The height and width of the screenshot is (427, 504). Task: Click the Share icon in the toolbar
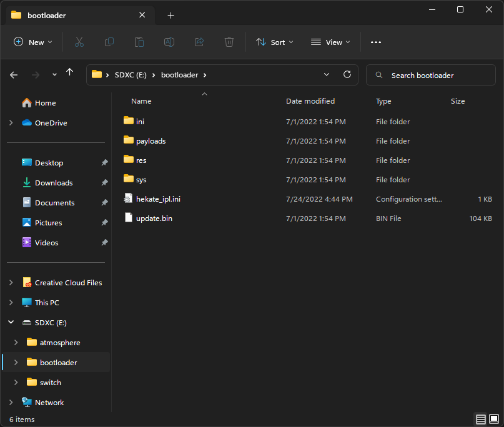tap(199, 42)
